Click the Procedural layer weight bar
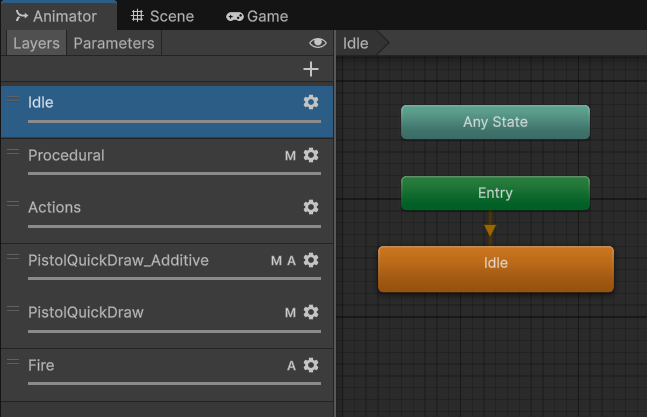This screenshot has height=417, width=647. click(174, 174)
